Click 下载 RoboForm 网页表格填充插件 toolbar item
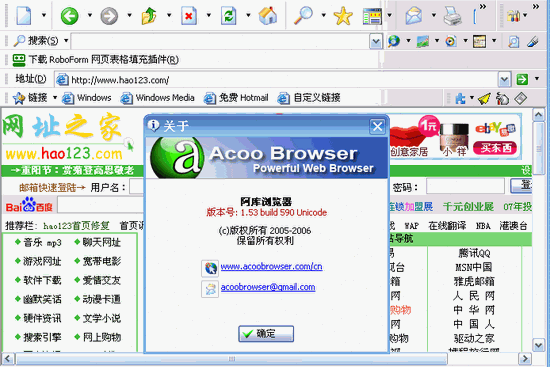Viewport: 551px width, 367px height. click(x=96, y=60)
